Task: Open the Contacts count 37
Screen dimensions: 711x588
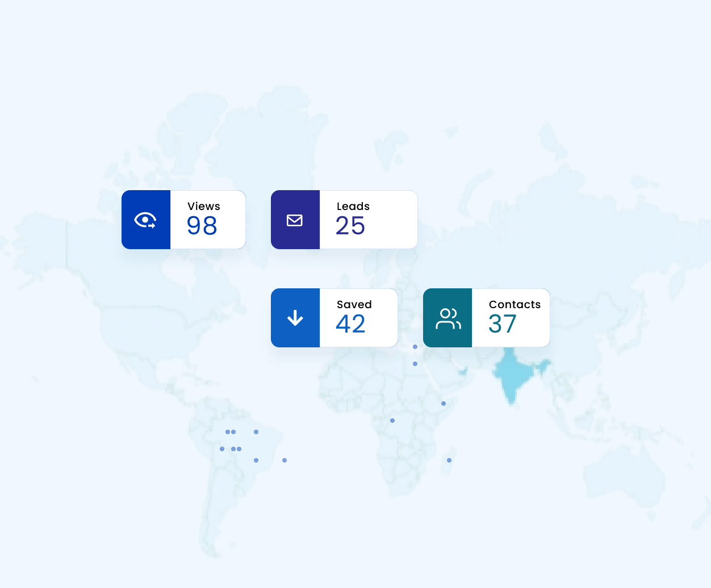Action: (502, 324)
